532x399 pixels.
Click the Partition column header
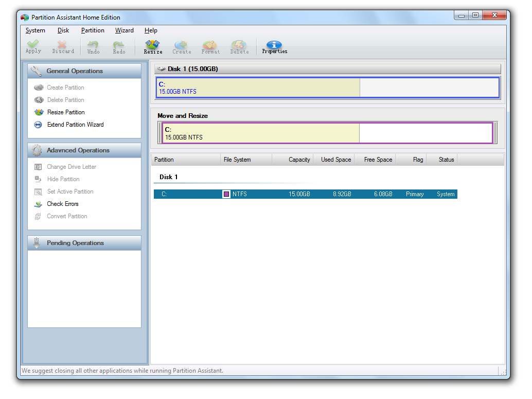[186, 160]
